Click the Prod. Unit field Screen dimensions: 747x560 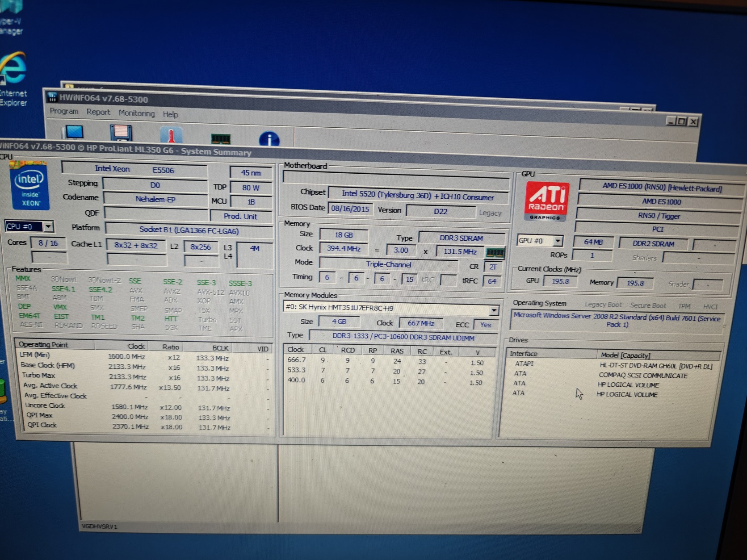point(240,216)
